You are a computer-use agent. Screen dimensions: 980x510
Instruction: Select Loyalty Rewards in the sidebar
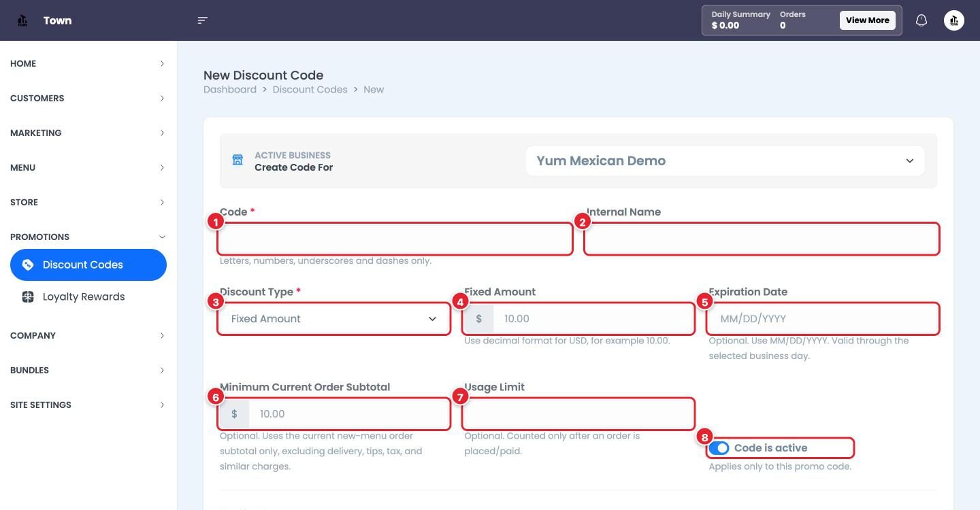[x=88, y=297]
